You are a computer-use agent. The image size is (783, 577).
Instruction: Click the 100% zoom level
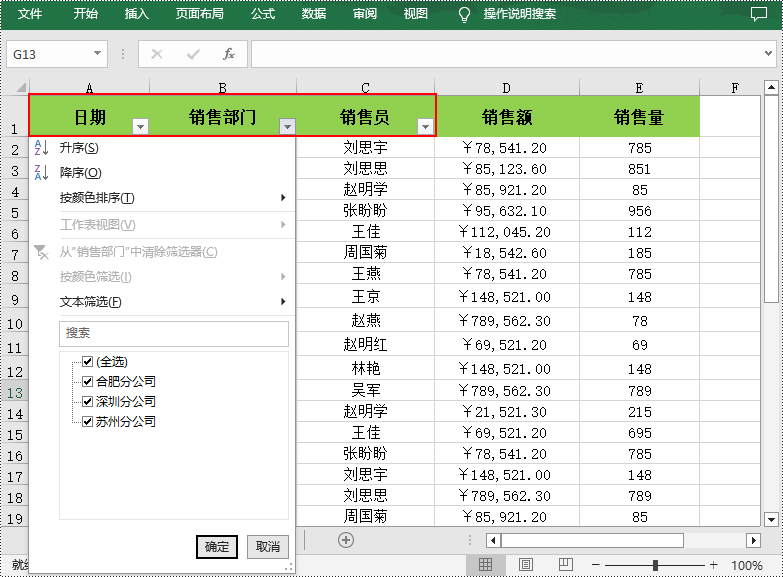(x=747, y=566)
